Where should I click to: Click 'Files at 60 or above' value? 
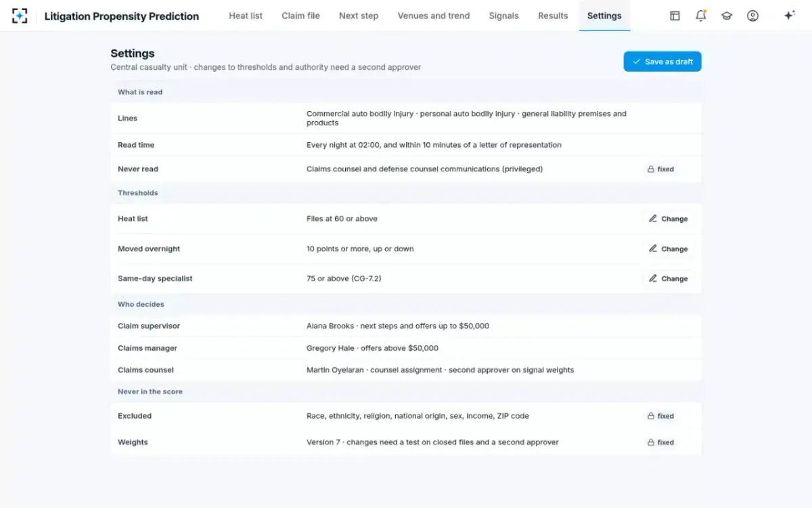pos(342,219)
